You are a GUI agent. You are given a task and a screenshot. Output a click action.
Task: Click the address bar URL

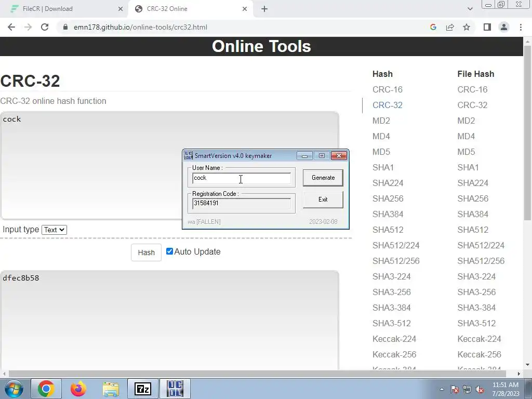[140, 27]
